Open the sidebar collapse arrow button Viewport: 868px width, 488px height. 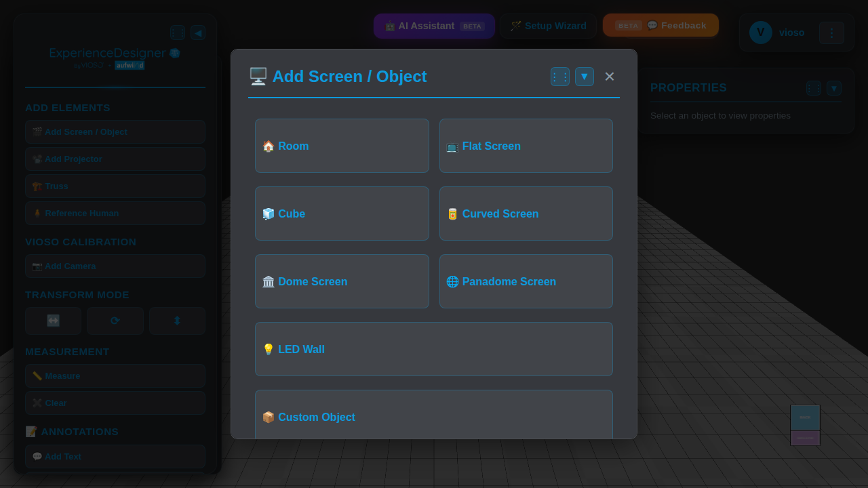[198, 33]
